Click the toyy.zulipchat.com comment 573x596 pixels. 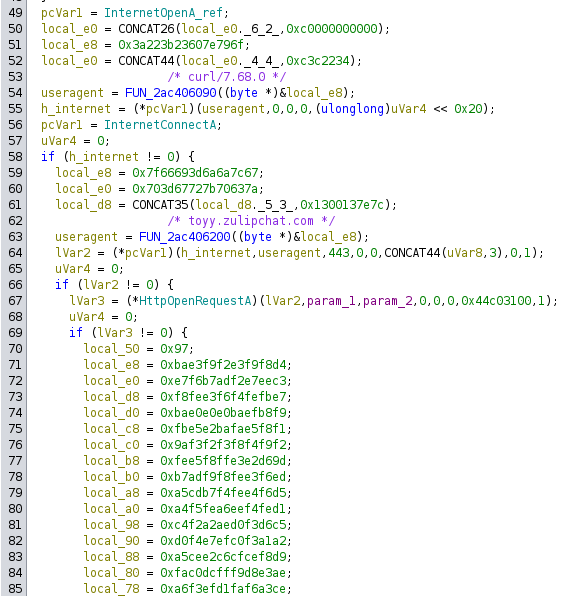click(x=251, y=221)
